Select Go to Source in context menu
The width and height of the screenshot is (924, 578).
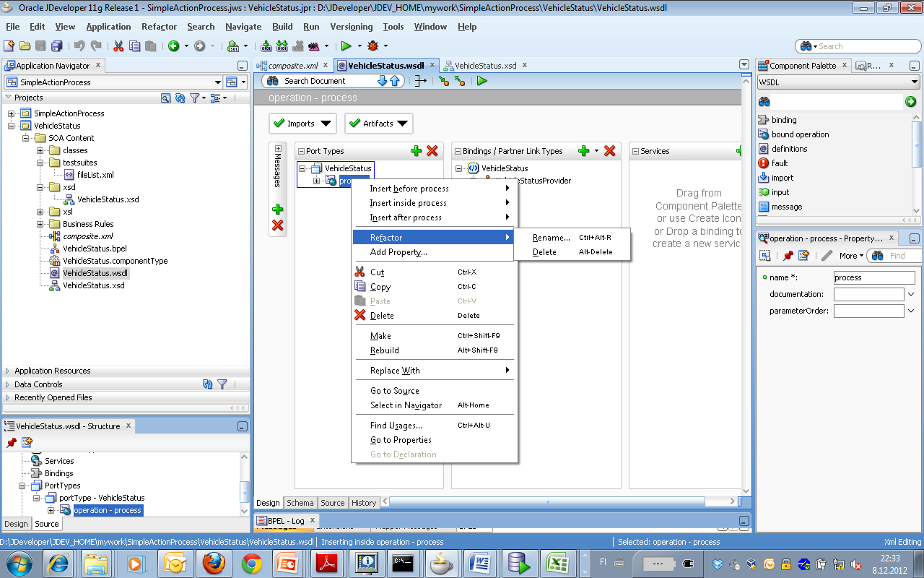(x=434, y=391)
